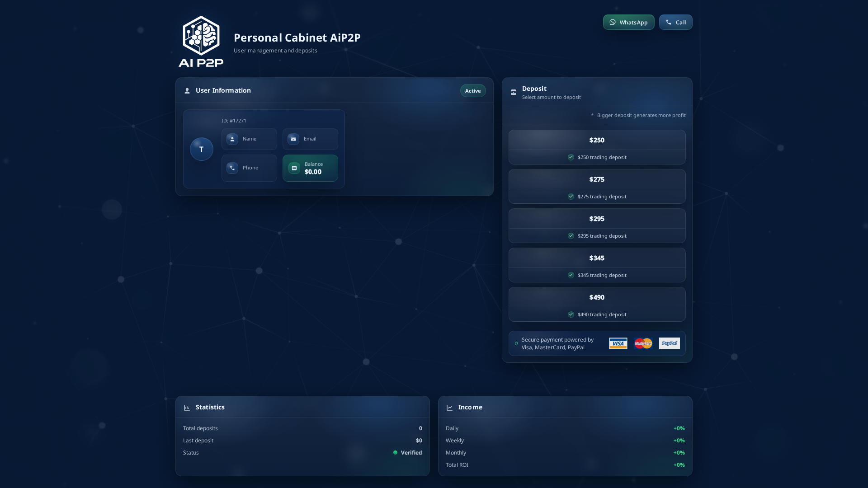Click the Active status badge

tap(472, 90)
